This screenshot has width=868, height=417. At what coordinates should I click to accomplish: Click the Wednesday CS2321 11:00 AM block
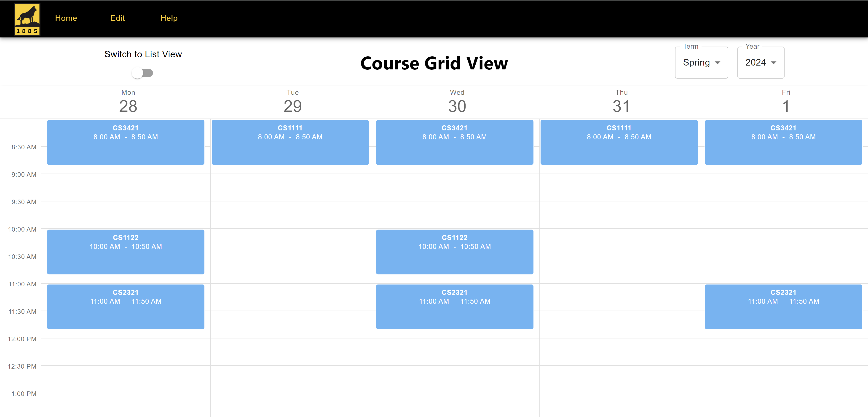[x=455, y=307]
